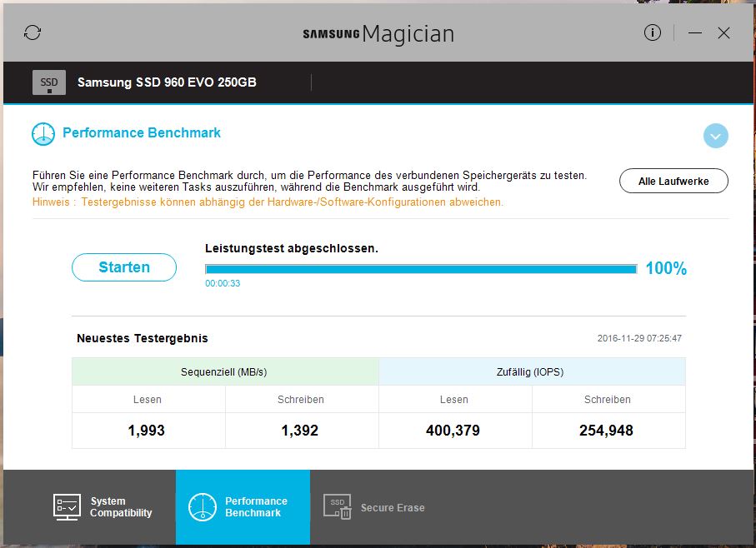This screenshot has width=756, height=548.
Task: Click the 100% progress value
Action: [666, 268]
